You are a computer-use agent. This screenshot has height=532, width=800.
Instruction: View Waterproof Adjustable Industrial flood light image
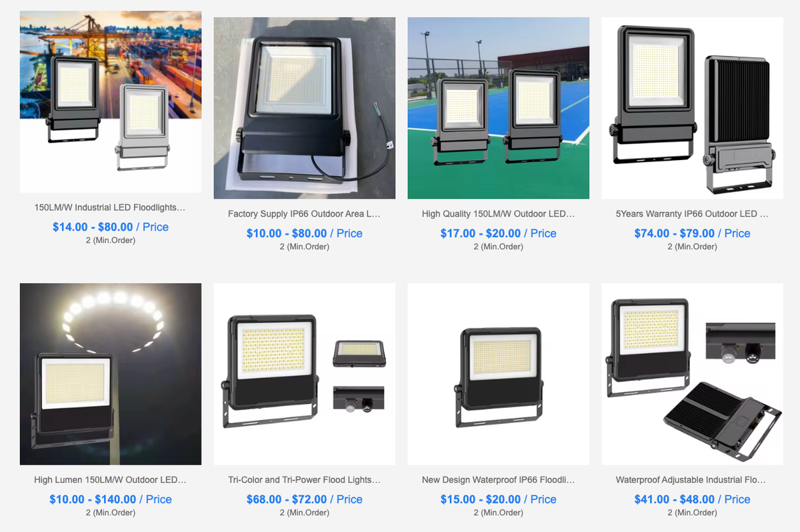click(693, 374)
